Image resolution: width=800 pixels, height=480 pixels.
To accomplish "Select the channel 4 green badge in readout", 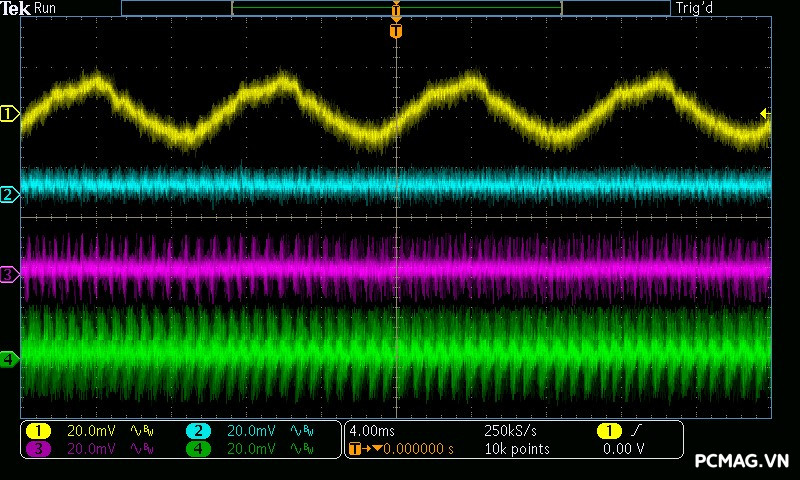I will pyautogui.click(x=199, y=449).
